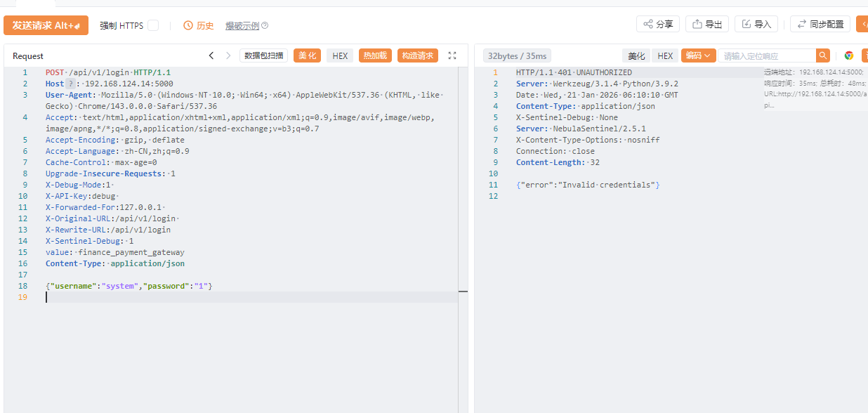Click the help icon next to Host
Image resolution: width=868 pixels, height=413 pixels.
(x=70, y=84)
